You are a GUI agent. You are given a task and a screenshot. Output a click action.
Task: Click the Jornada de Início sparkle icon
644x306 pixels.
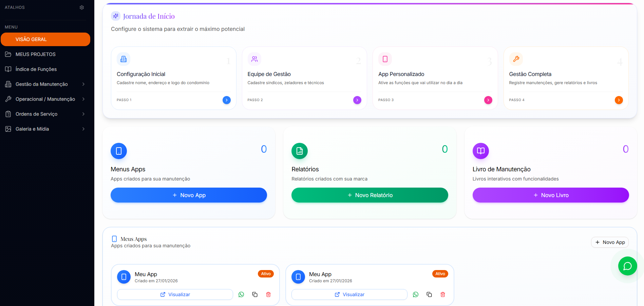pos(116,16)
